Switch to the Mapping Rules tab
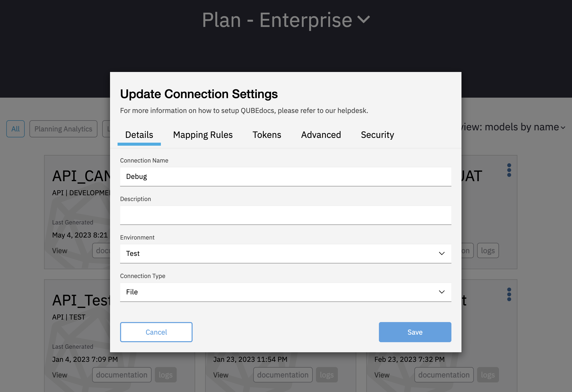572x392 pixels. point(203,135)
